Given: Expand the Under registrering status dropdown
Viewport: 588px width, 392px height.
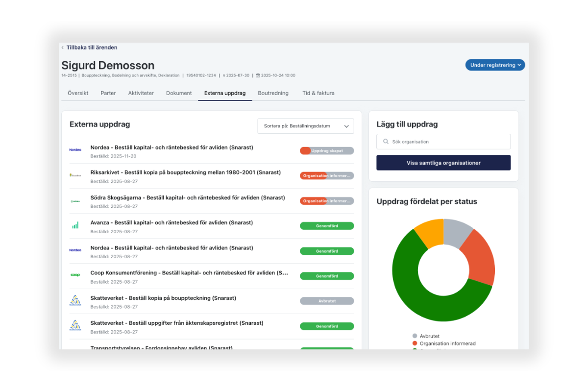Looking at the screenshot, I should point(494,65).
